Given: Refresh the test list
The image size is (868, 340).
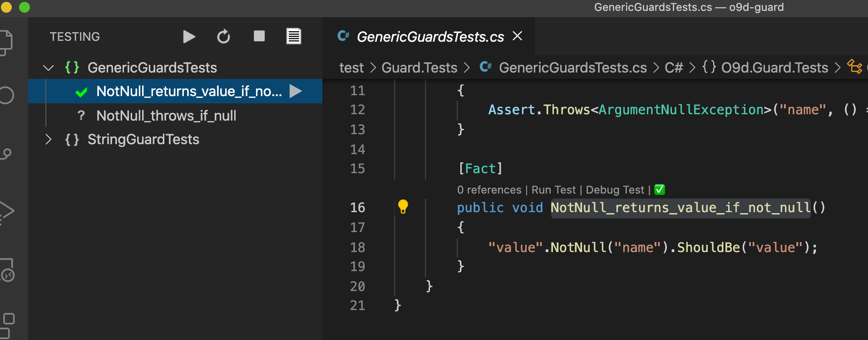Looking at the screenshot, I should (223, 36).
